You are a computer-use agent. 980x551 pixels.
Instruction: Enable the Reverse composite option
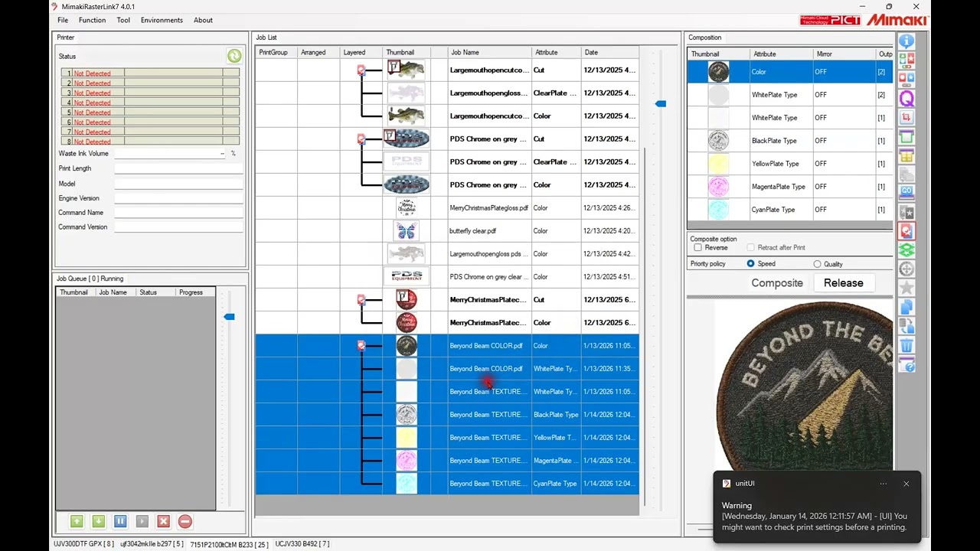point(697,248)
